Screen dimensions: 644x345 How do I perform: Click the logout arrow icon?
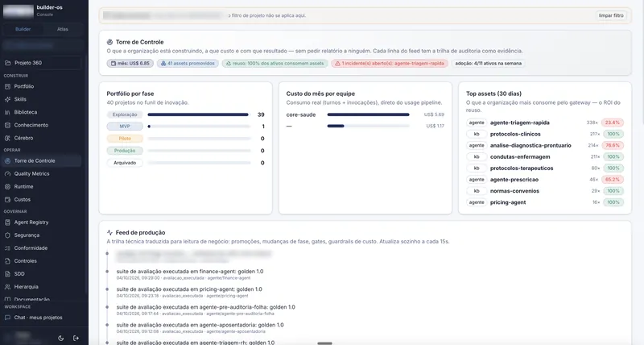coord(76,338)
